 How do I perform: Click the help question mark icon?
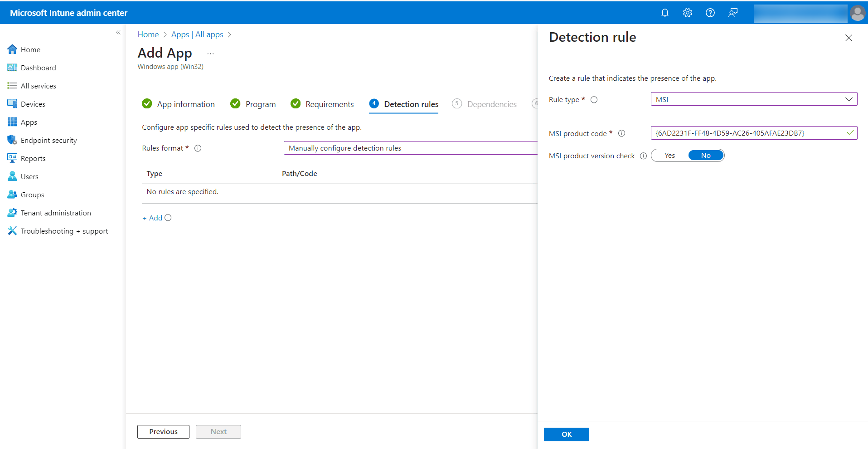pos(710,13)
